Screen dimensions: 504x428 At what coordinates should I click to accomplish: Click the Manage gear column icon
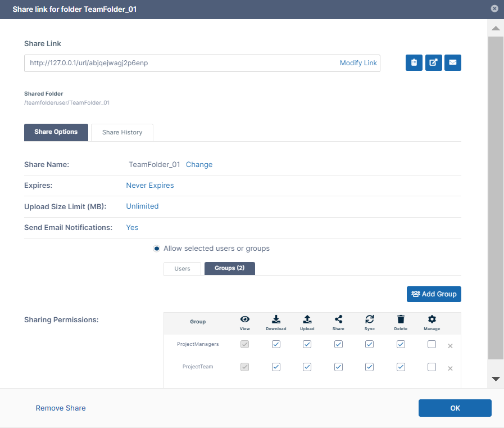pos(432,318)
